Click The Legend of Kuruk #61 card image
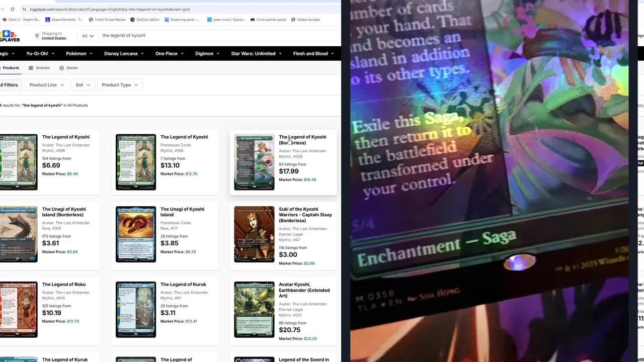 [x=136, y=310]
